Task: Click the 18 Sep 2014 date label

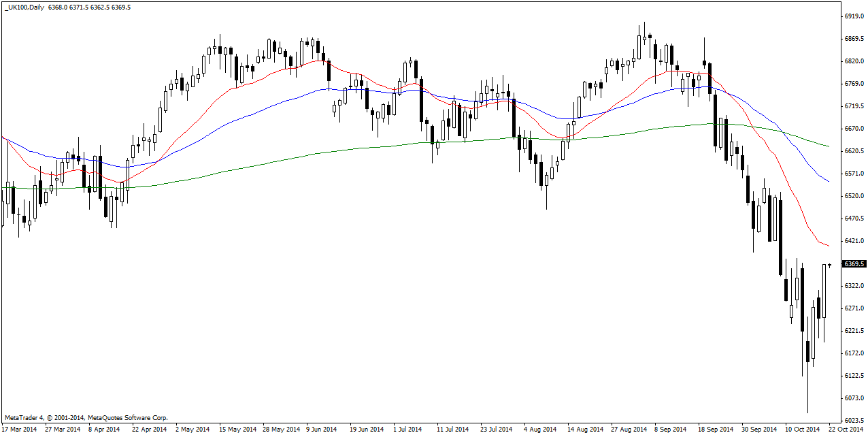Action: tap(714, 430)
